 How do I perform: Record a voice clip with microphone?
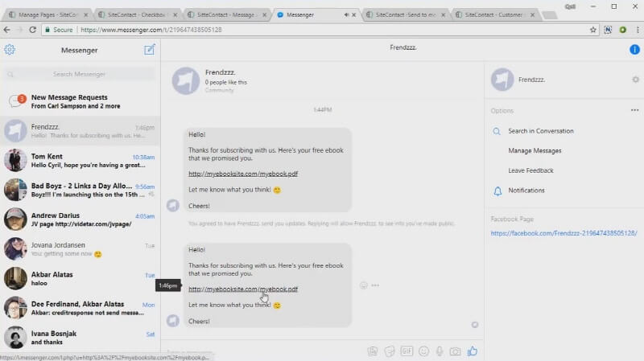[440, 351]
